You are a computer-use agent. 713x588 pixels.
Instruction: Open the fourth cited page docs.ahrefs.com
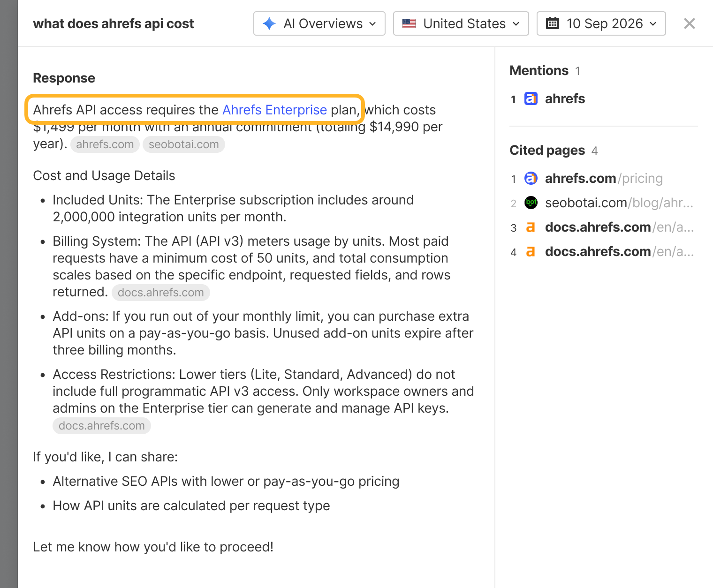619,251
